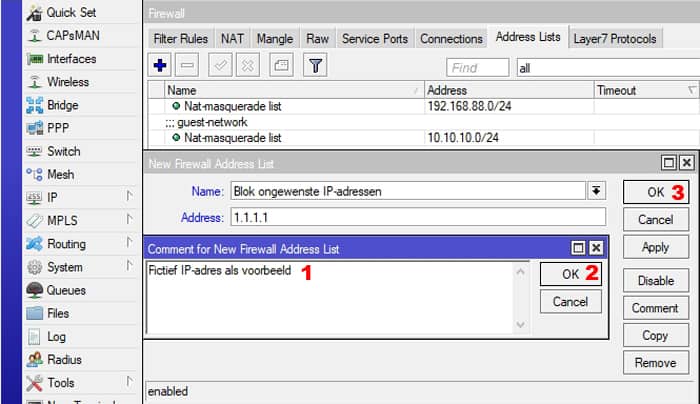Click the comment box scroll up arrow
This screenshot has width=700, height=404.
[521, 271]
